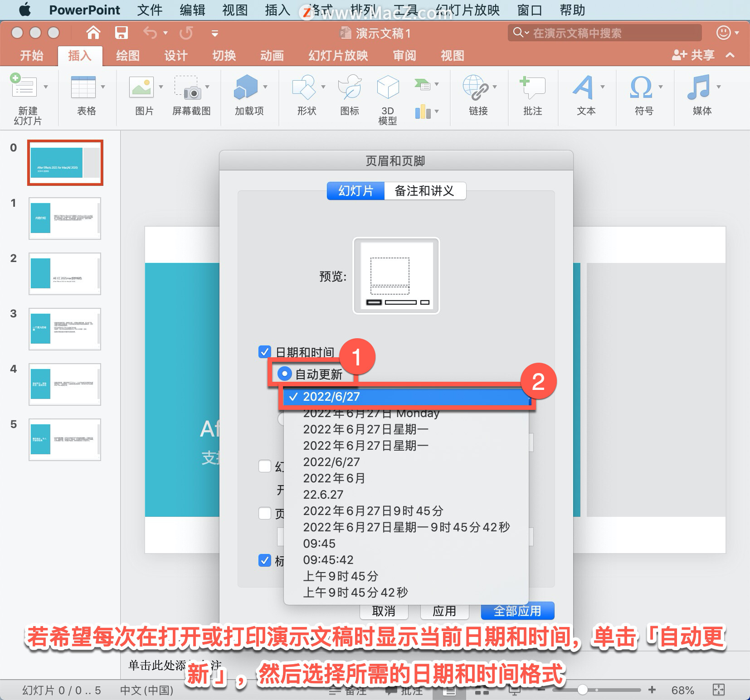Viewport: 750px width, 700px height.
Task: Click the Save floppy disk icon
Action: tap(121, 33)
